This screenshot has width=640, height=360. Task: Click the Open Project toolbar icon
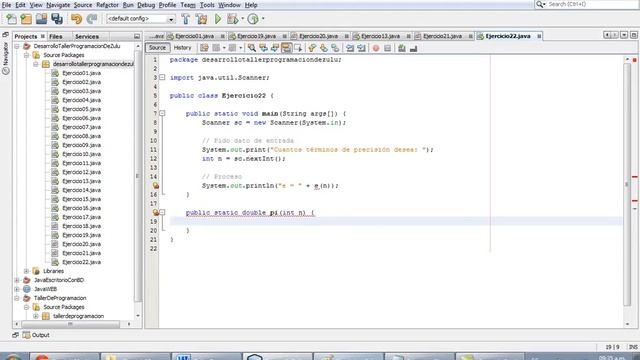[x=41, y=19]
